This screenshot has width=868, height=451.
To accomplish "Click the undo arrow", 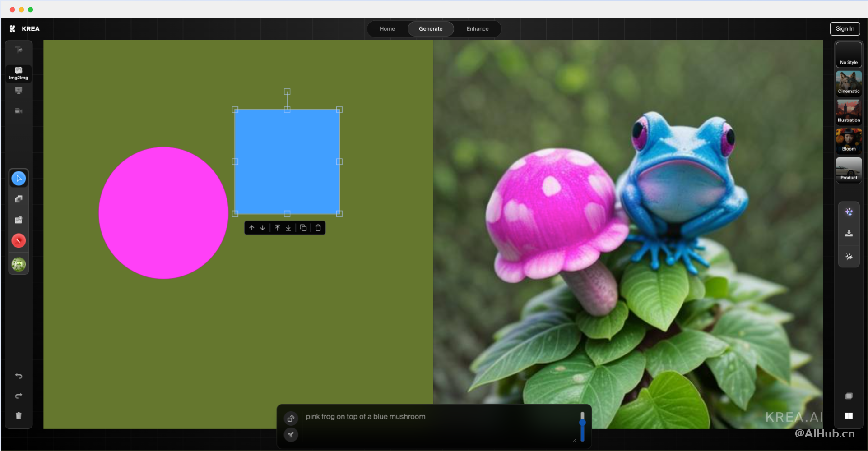I will click(x=19, y=376).
